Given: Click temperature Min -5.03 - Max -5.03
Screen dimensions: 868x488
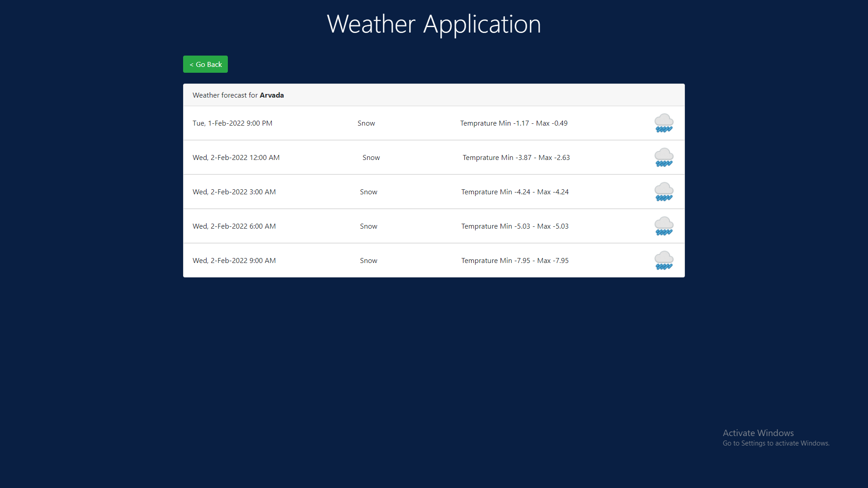Looking at the screenshot, I should [x=515, y=226].
